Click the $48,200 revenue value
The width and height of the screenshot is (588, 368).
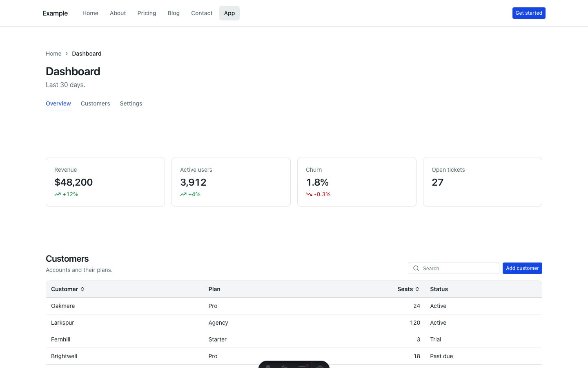pos(73,182)
